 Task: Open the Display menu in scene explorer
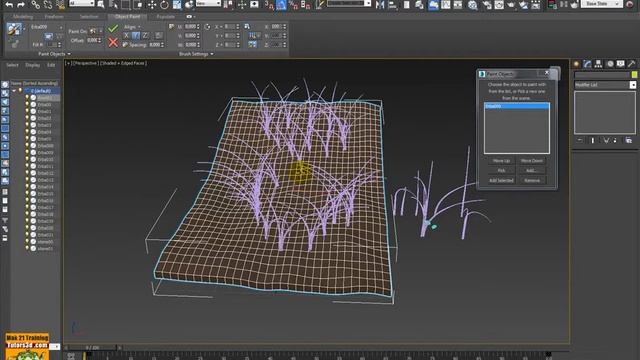click(x=33, y=65)
